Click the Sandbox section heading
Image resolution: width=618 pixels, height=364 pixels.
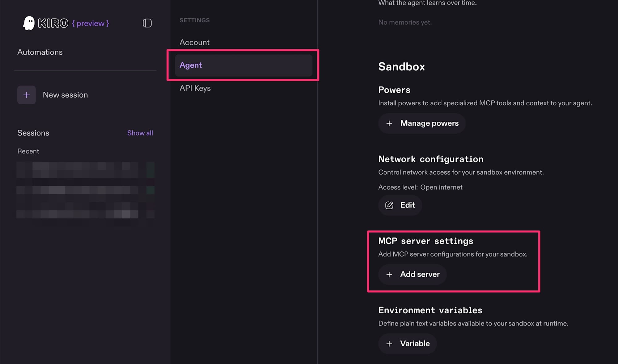pos(401,67)
